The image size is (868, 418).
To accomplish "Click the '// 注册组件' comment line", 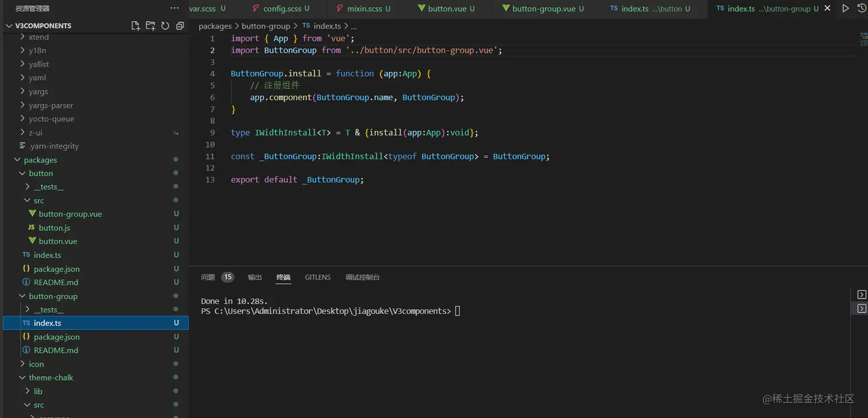I will [274, 86].
